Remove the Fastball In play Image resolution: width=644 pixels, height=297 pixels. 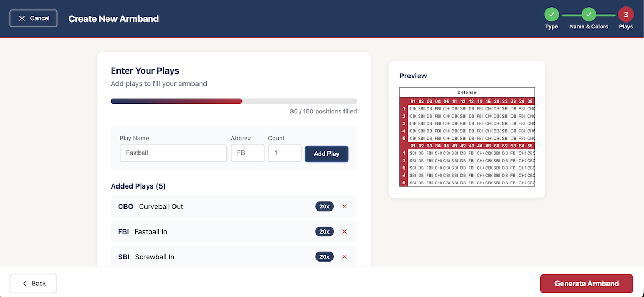[345, 231]
